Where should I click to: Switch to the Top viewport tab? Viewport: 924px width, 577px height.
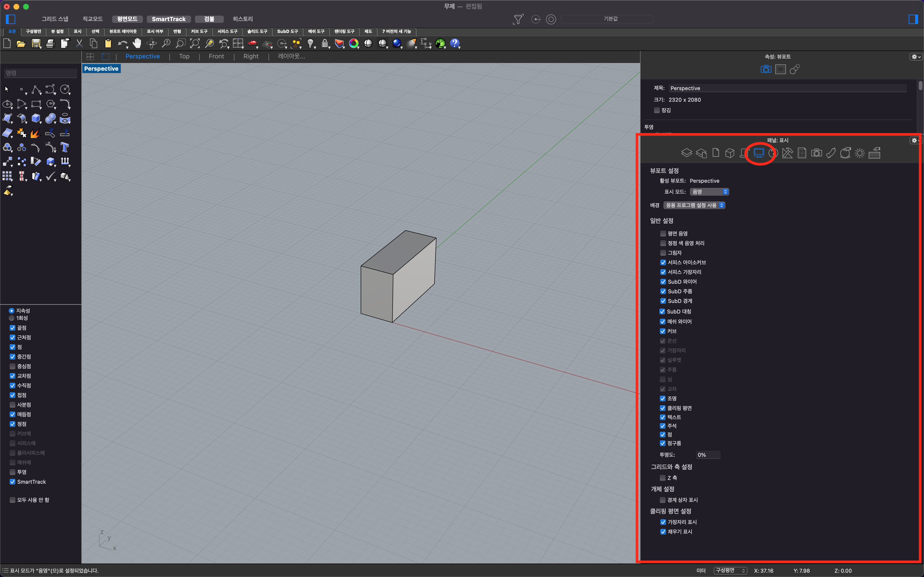[184, 56]
